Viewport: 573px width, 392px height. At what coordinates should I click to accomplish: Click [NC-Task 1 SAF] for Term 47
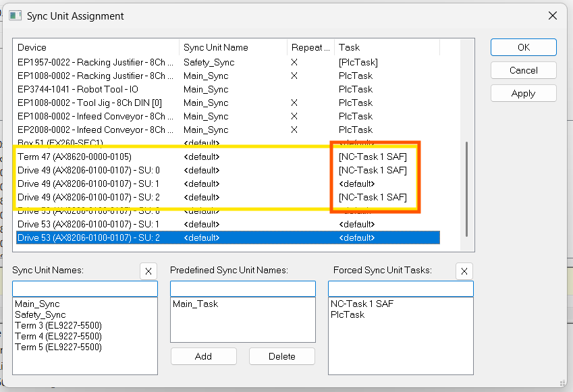point(373,157)
